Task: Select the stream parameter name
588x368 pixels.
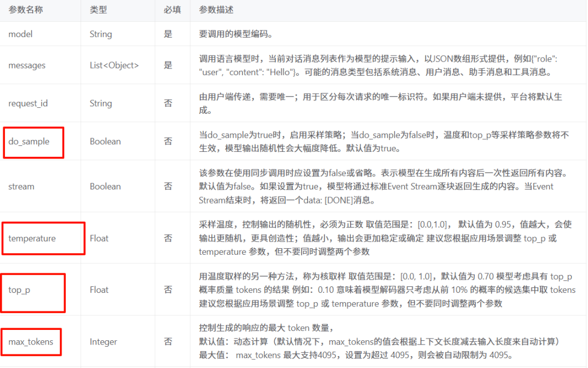Action: click(x=21, y=186)
